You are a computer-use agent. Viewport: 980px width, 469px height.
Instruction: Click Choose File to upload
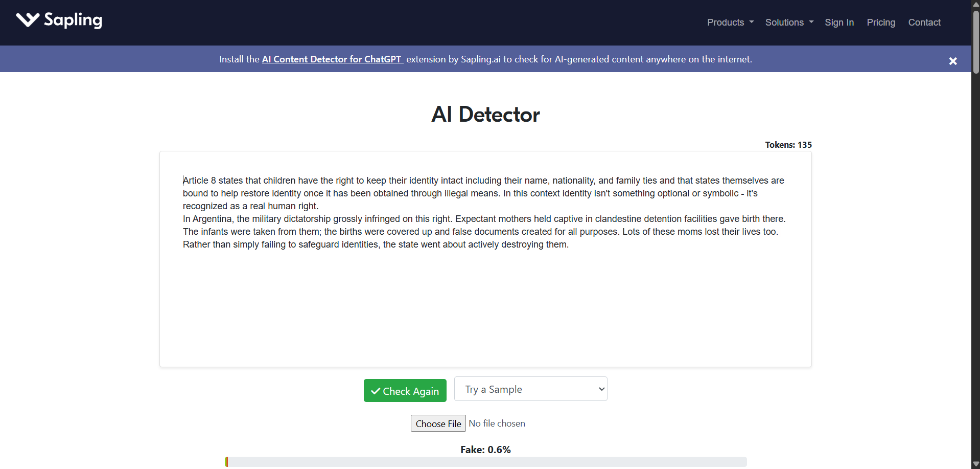click(x=438, y=423)
